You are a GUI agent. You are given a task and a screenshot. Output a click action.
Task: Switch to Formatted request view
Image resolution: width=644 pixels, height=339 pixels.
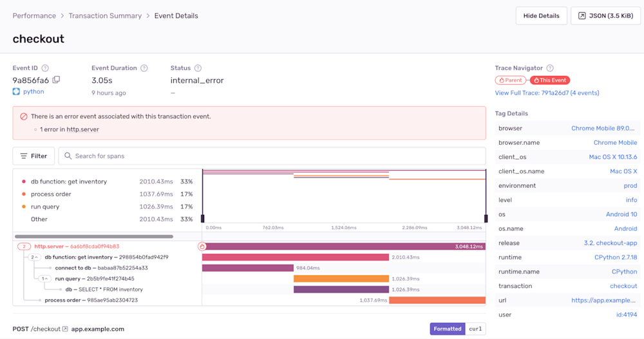pyautogui.click(x=448, y=329)
